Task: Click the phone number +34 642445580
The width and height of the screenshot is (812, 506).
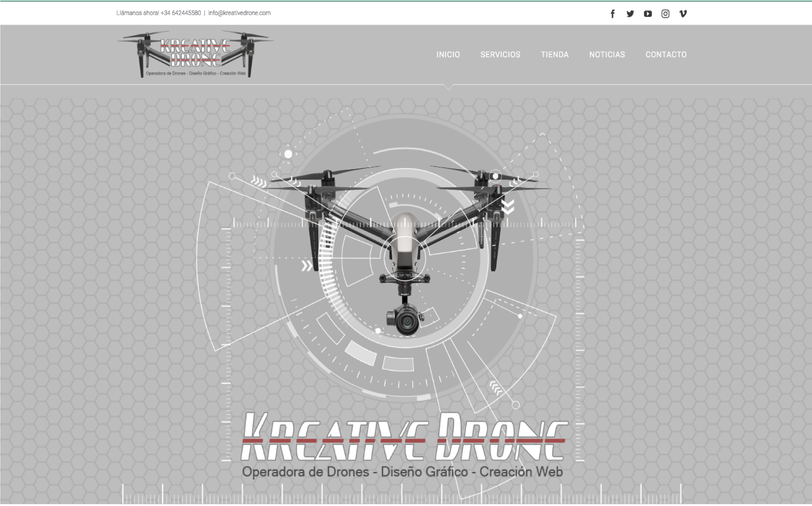Action: (180, 13)
